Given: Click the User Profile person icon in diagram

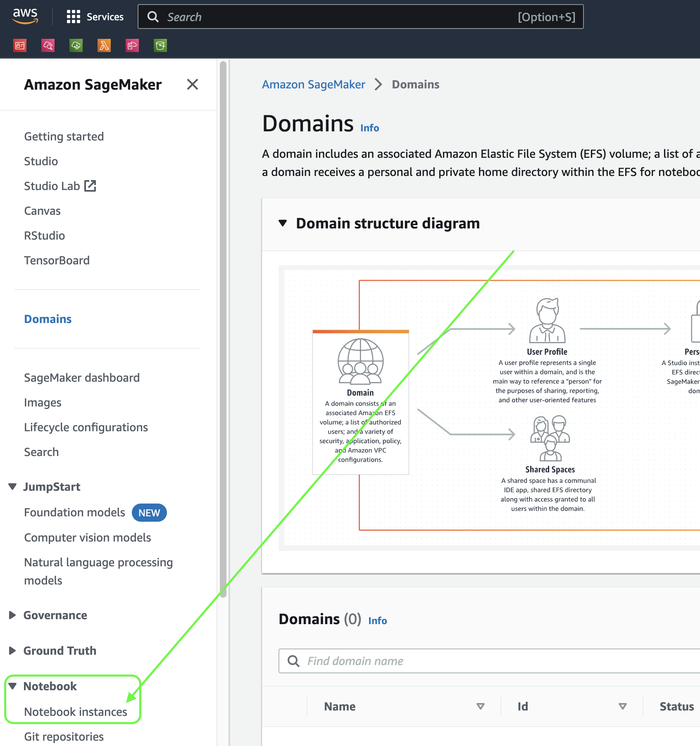Looking at the screenshot, I should [x=547, y=321].
